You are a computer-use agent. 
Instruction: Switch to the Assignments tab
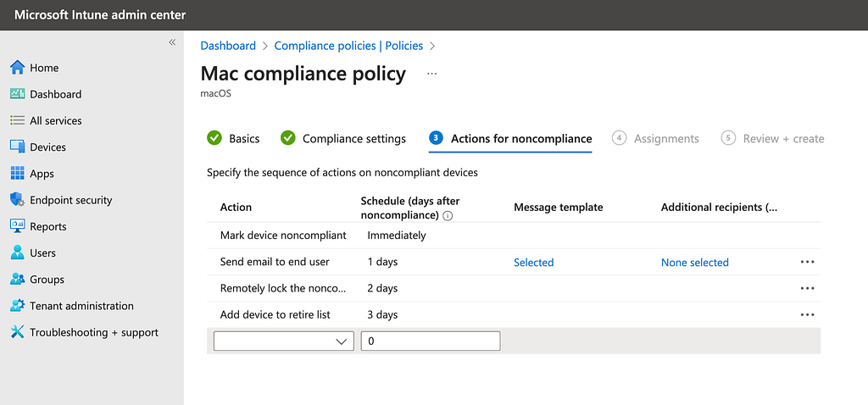tap(655, 138)
